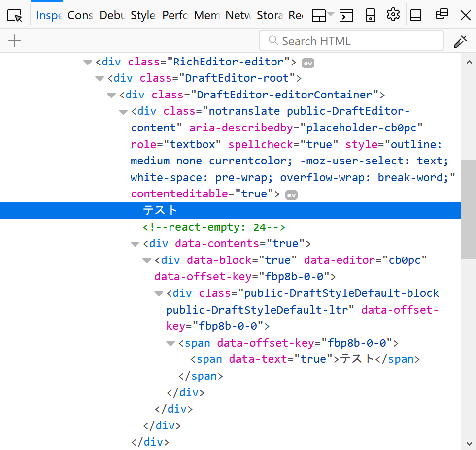Toggle the split console
Viewport: 476px width, 450px height.
coord(346,15)
